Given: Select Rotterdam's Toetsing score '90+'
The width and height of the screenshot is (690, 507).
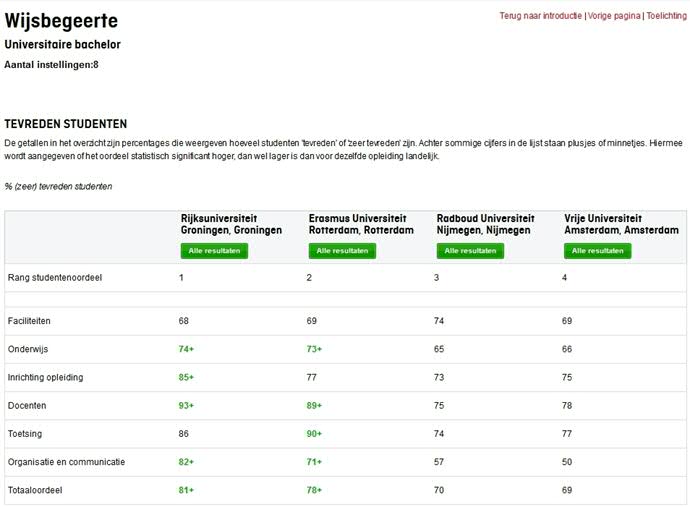Looking at the screenshot, I should click(x=314, y=434).
